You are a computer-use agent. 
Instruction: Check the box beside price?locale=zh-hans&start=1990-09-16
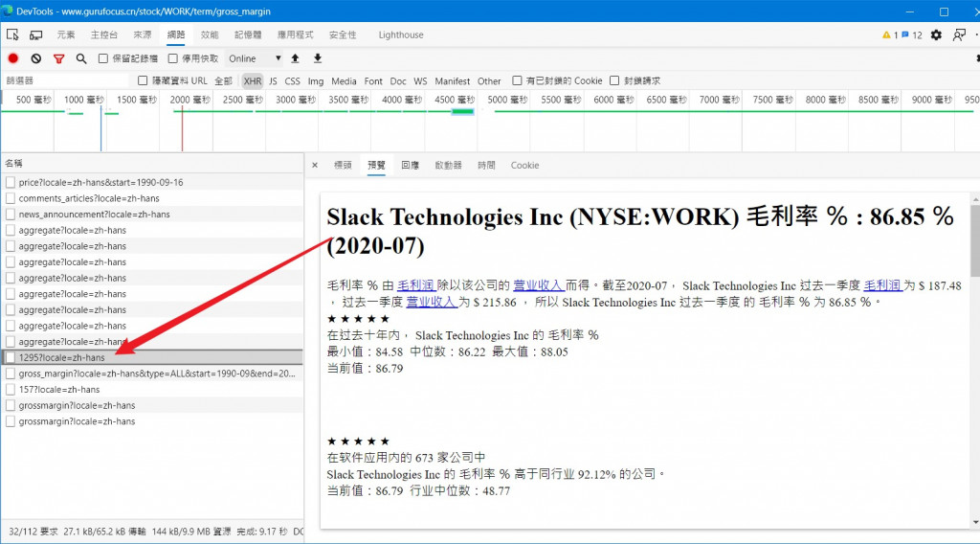[x=11, y=183]
